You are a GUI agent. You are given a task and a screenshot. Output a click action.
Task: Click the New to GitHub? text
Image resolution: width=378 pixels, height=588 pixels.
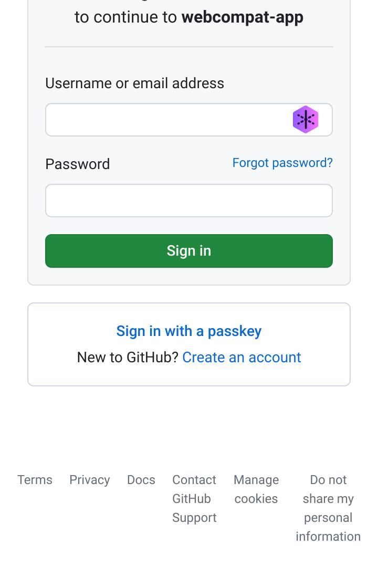point(128,358)
